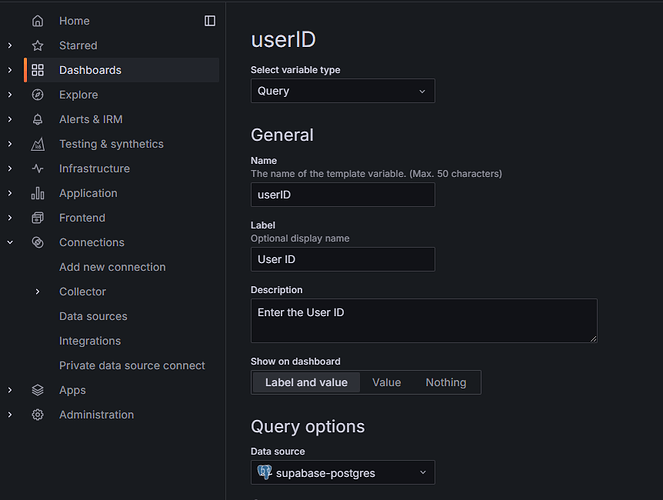Click the Infrastructure icon
This screenshot has height=500, width=663.
click(x=38, y=169)
